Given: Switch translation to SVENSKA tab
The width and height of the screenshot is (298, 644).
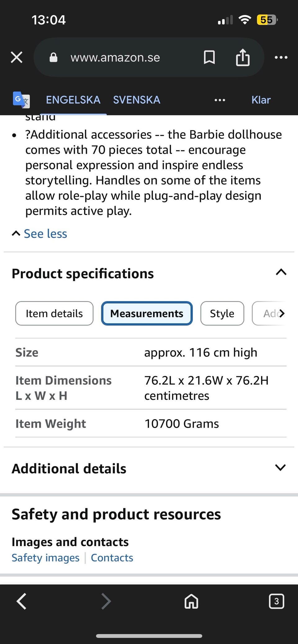Looking at the screenshot, I should point(137,100).
